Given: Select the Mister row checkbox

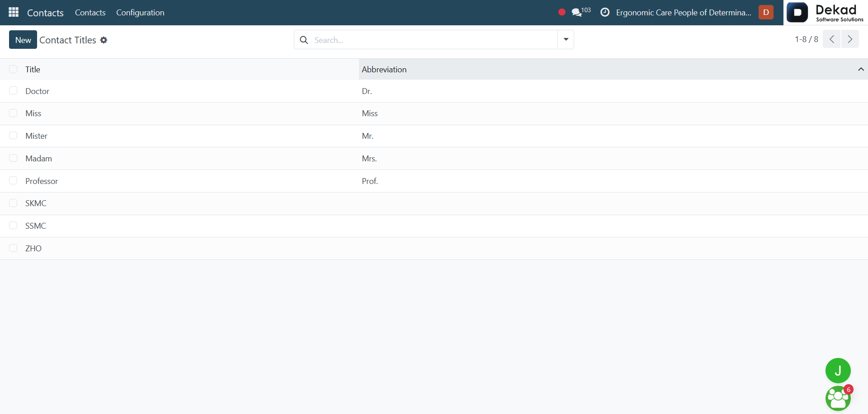Looking at the screenshot, I should click(x=13, y=136).
